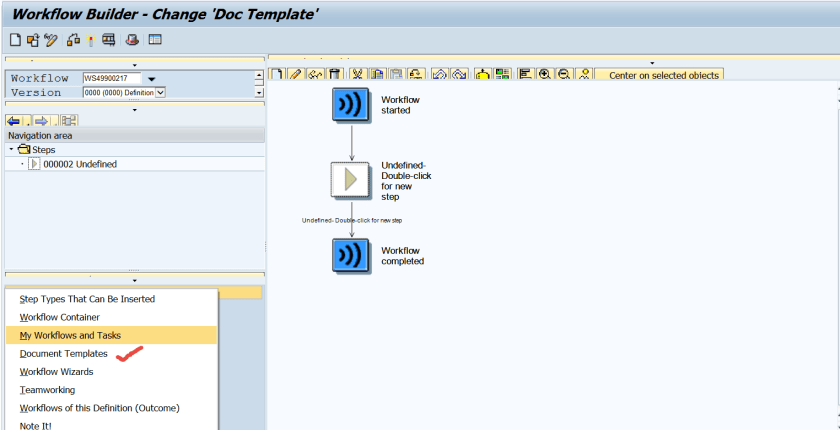840x430 pixels.
Task: Choose Document Templates from the list
Action: (x=63, y=353)
